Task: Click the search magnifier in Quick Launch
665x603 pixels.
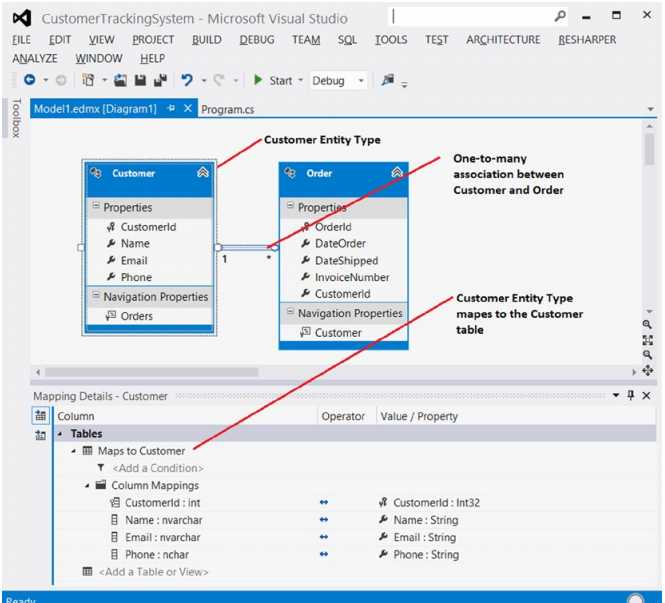Action: [560, 17]
